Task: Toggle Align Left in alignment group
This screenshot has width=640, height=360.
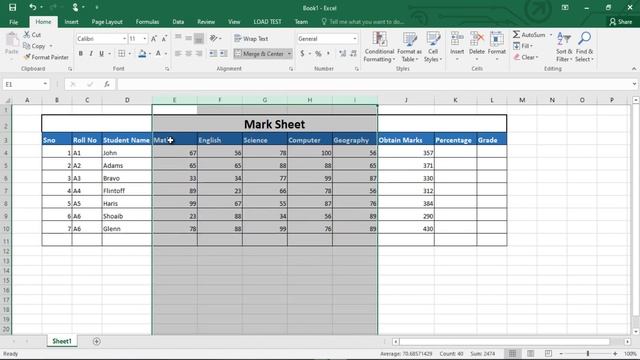Action: [178, 53]
